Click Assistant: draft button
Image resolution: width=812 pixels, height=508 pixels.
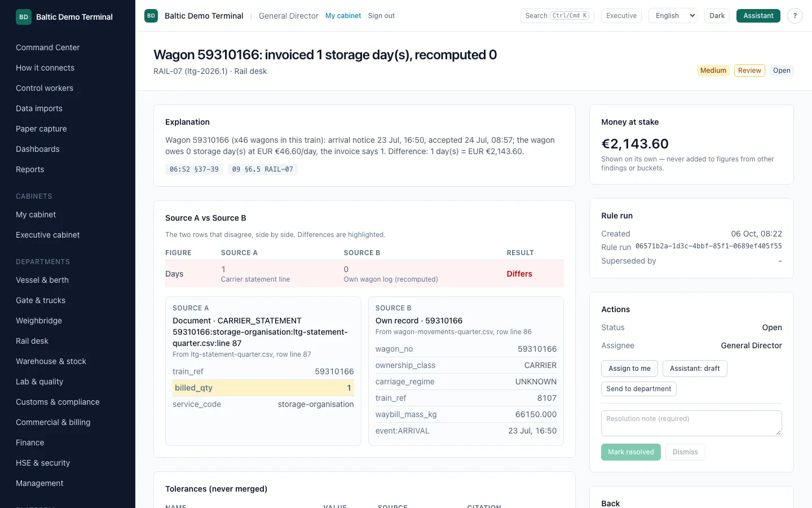tap(695, 369)
